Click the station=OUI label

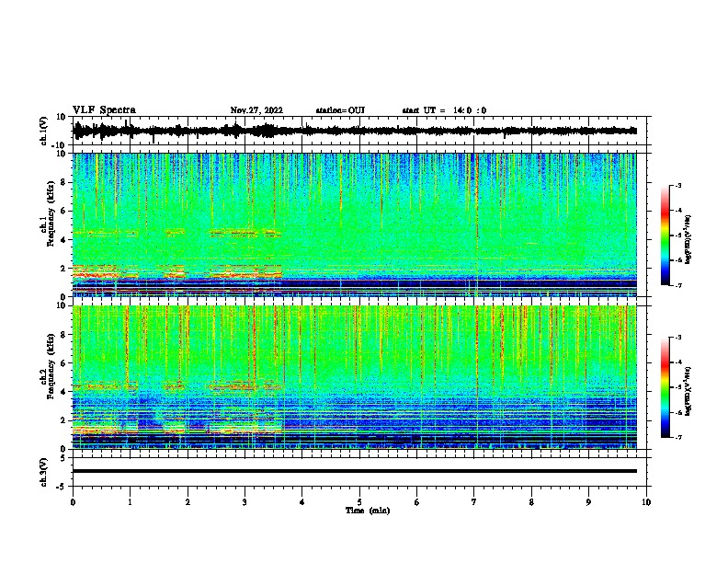pos(340,110)
